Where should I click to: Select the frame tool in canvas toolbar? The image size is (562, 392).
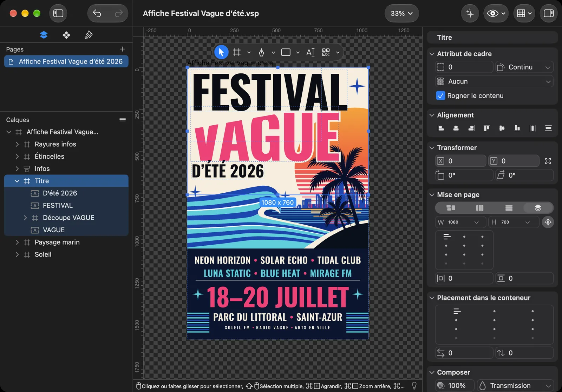pos(237,52)
